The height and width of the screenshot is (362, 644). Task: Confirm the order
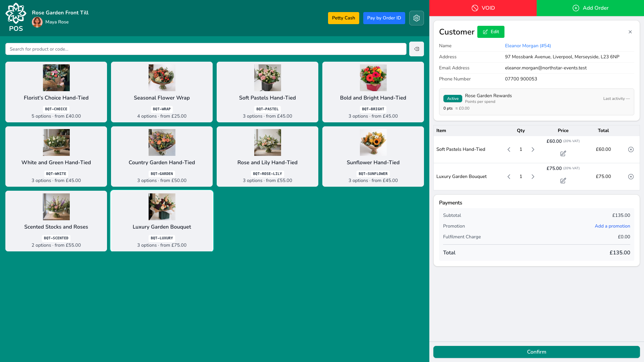coord(536,352)
